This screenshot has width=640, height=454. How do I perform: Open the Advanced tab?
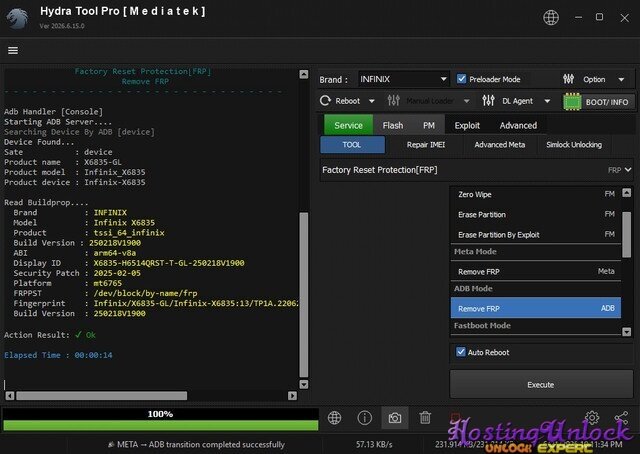point(518,125)
